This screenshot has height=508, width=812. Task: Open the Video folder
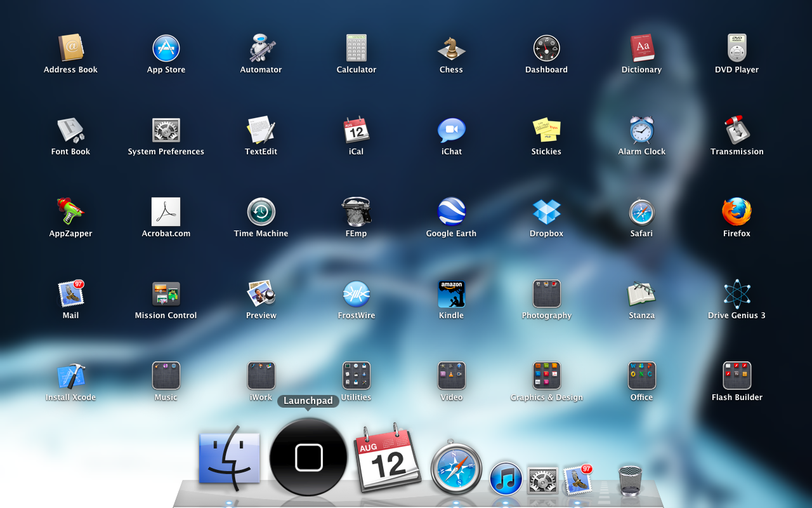452,376
